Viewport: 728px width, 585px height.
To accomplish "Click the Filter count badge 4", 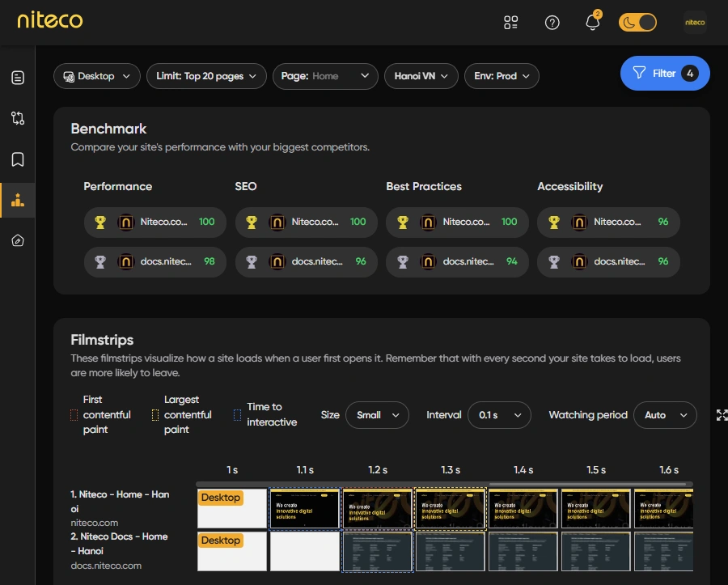I will 689,74.
